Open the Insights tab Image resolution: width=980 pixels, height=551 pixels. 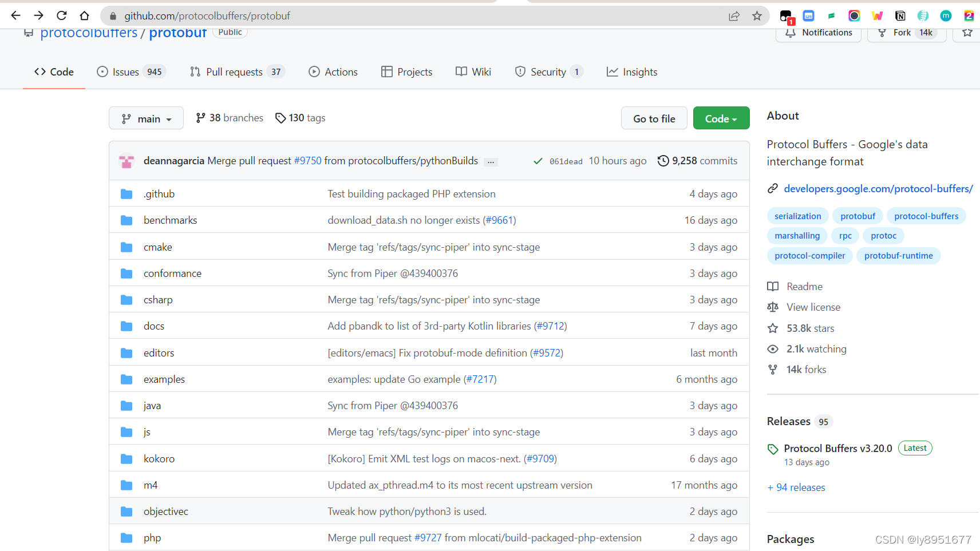[632, 72]
